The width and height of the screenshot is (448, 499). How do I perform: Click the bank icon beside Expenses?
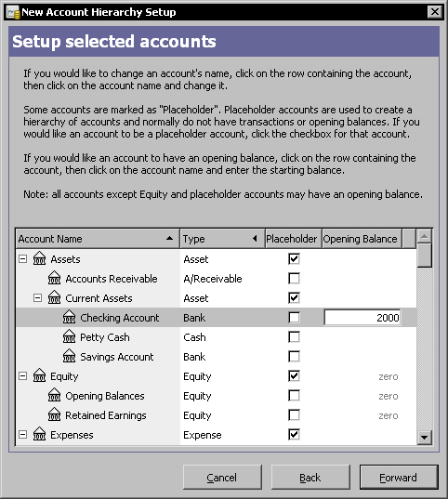pyautogui.click(x=39, y=434)
